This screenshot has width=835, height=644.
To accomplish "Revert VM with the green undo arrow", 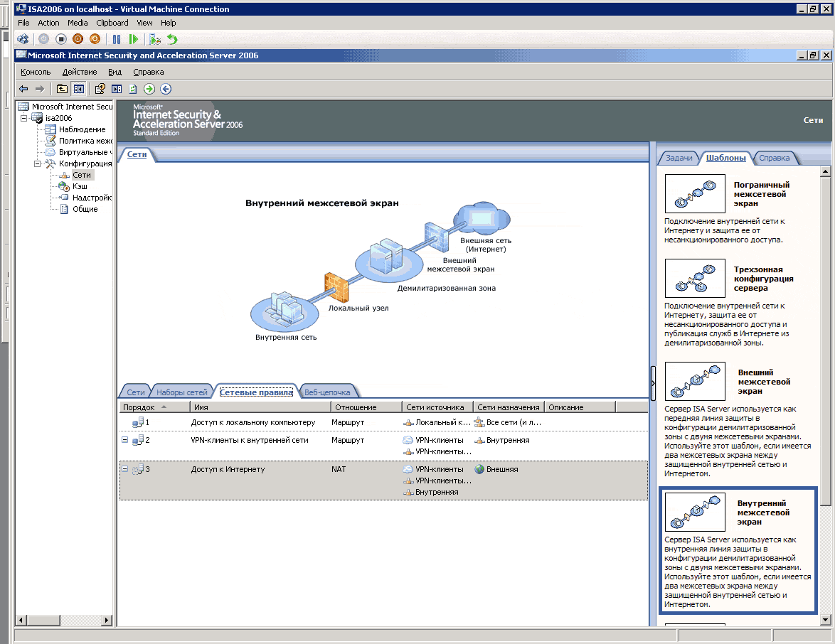I will [172, 39].
